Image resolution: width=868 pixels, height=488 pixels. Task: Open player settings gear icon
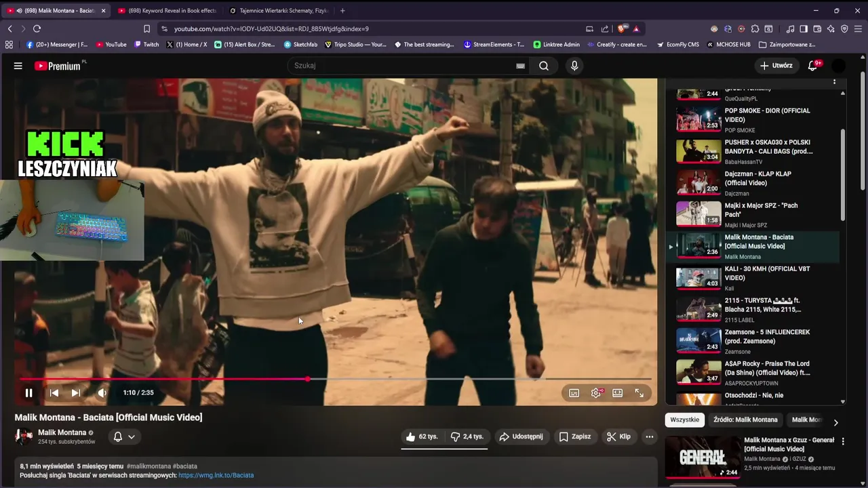tap(596, 392)
